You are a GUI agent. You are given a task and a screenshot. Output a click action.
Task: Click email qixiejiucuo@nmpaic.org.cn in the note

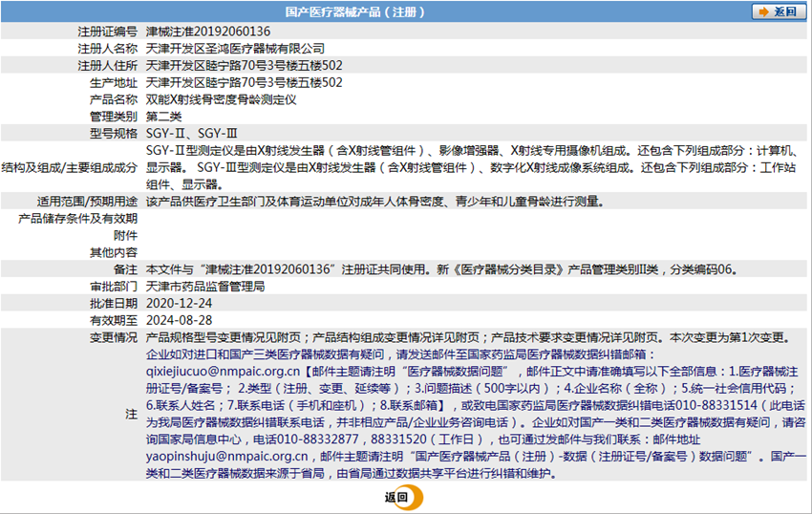223,372
